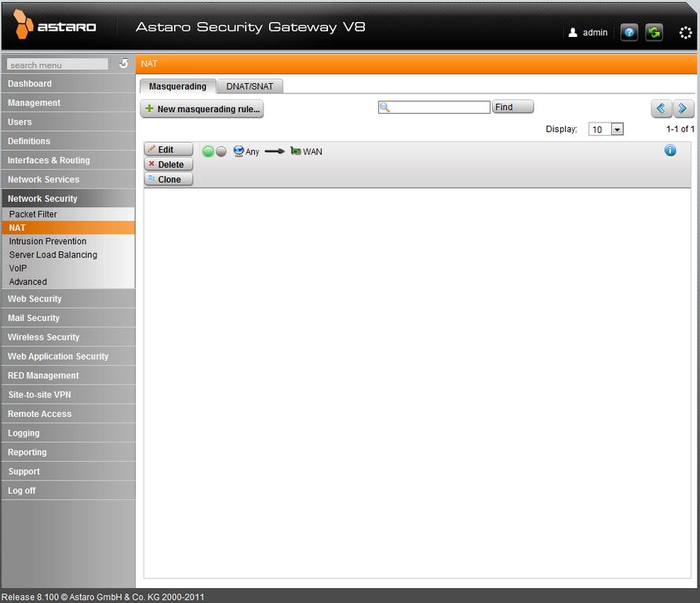Image resolution: width=700 pixels, height=603 pixels.
Task: Reset the menu search with arrow icon
Action: click(x=124, y=64)
